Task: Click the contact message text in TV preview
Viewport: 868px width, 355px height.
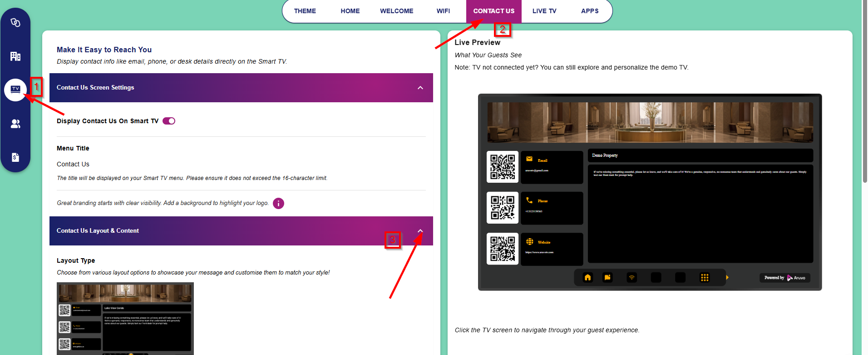Action: (x=700, y=173)
